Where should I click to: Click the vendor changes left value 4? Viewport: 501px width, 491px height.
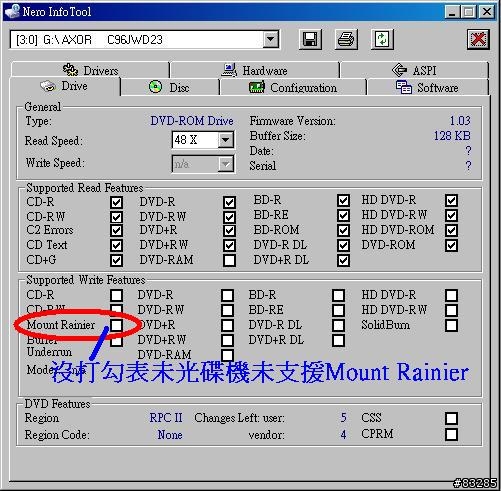(343, 434)
